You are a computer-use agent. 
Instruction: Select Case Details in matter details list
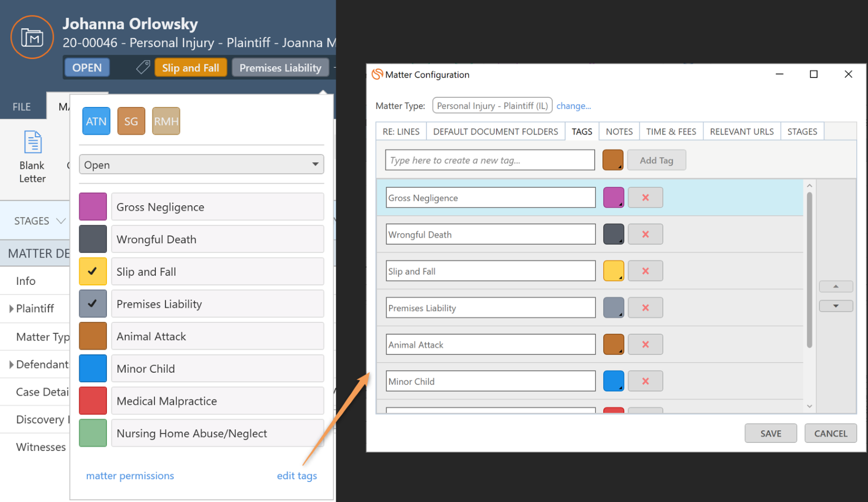pos(42,391)
